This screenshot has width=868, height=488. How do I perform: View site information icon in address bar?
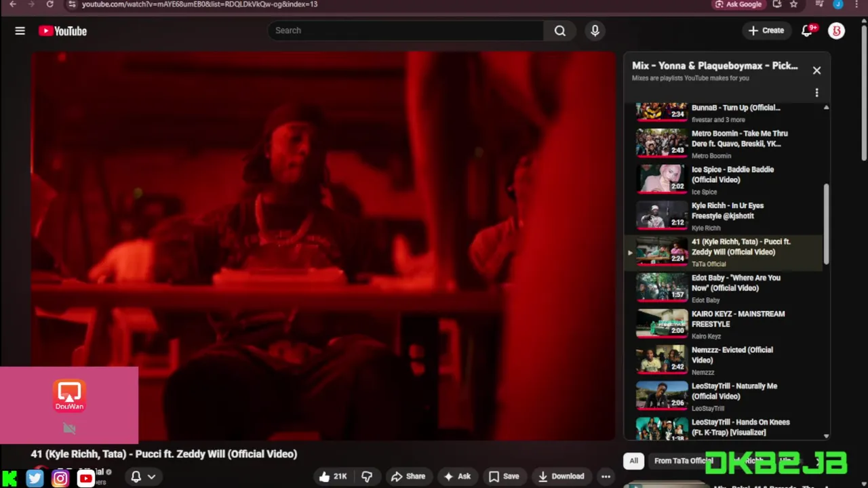point(72,4)
